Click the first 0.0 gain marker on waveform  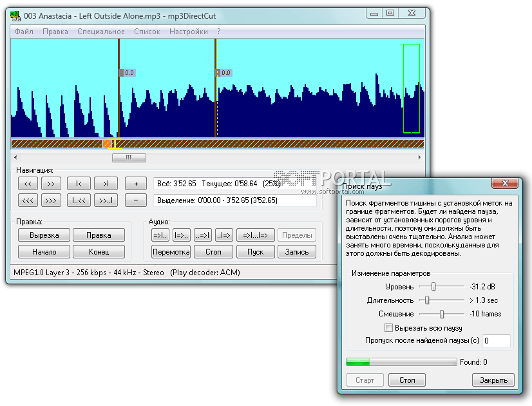point(127,73)
